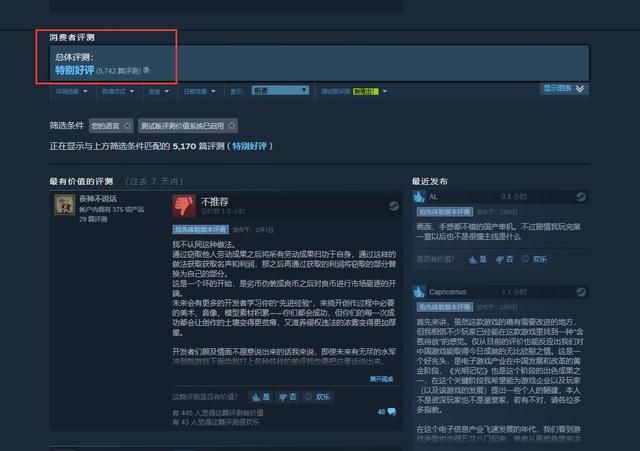This screenshot has width=640, height=451.
Task: Open reviewer Capricornus profile name
Action: (x=447, y=292)
